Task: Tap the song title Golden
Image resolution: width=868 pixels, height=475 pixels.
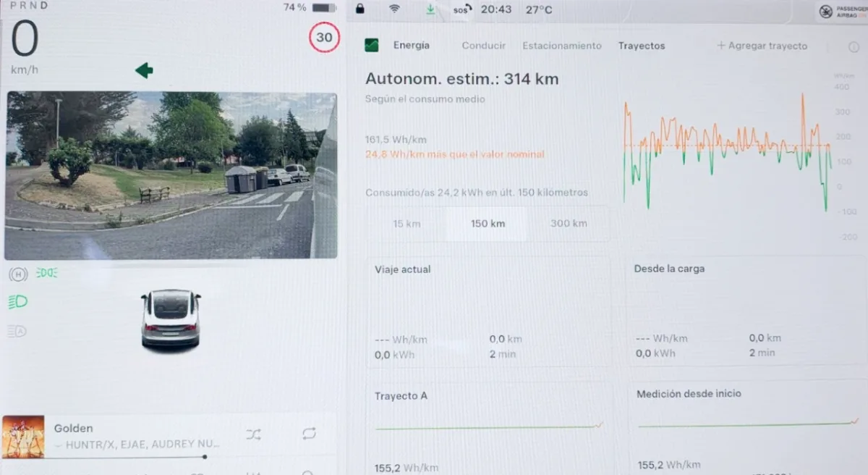Action: click(x=73, y=428)
